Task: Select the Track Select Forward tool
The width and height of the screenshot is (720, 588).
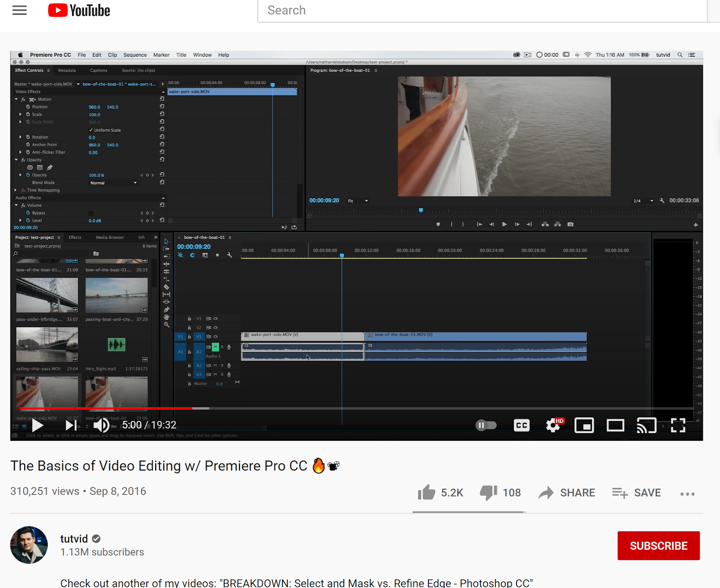Action: point(166,249)
